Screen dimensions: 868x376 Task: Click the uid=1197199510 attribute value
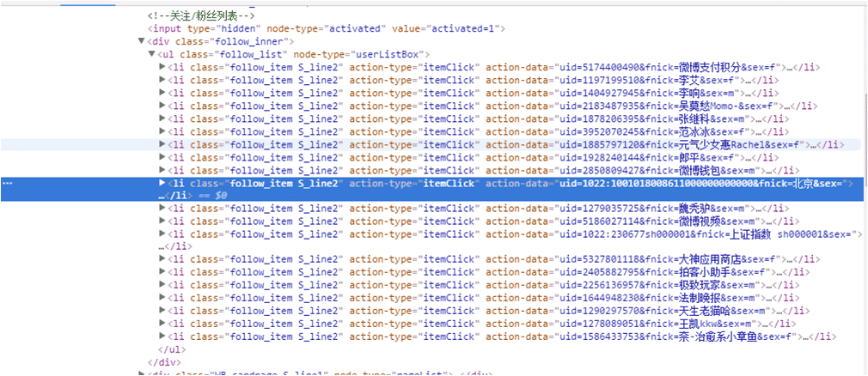[x=646, y=80]
